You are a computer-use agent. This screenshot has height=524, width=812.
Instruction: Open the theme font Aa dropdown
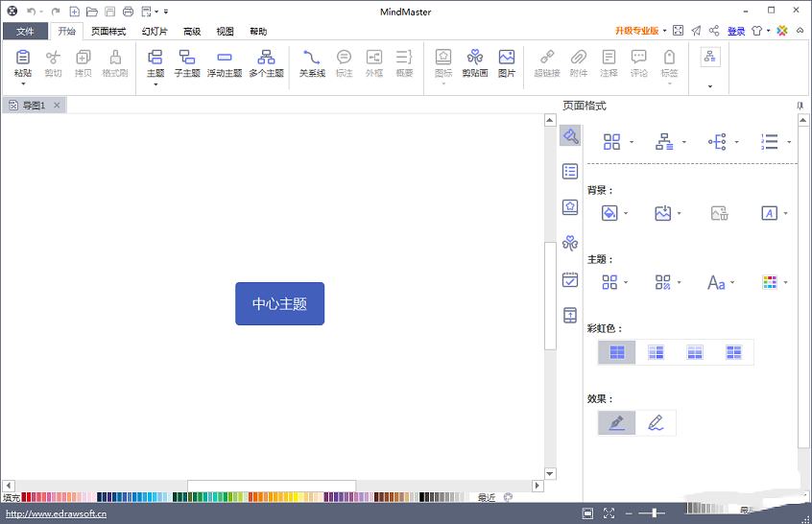coord(734,283)
